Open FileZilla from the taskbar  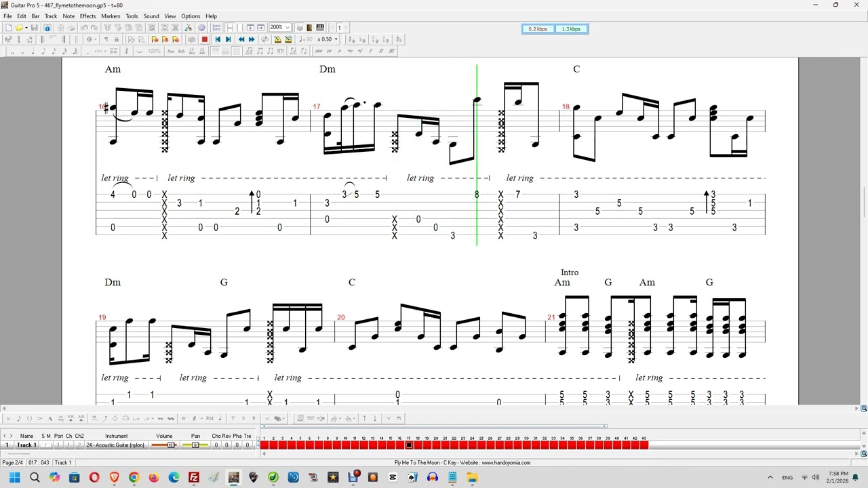194,478
